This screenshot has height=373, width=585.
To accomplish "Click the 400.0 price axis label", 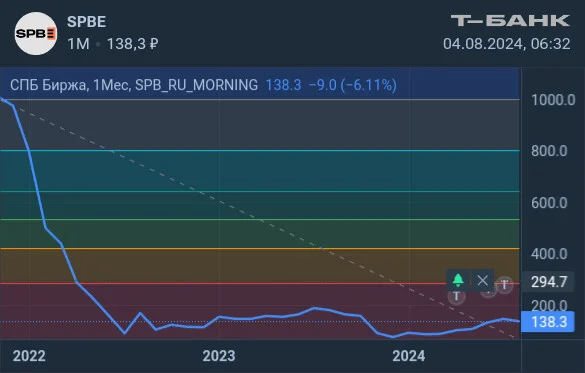I will [x=549, y=254].
